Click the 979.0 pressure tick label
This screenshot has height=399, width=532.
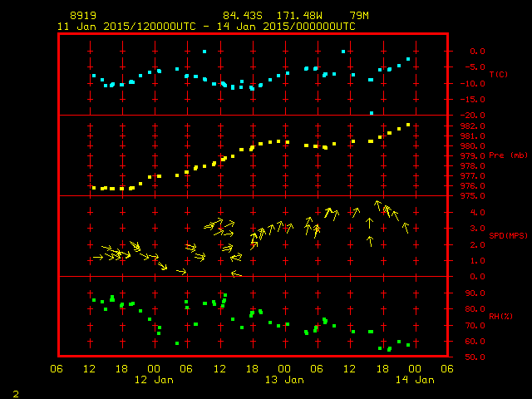472,156
